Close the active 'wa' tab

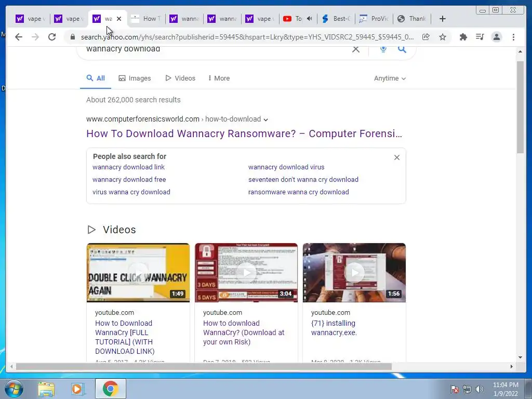[x=119, y=19]
